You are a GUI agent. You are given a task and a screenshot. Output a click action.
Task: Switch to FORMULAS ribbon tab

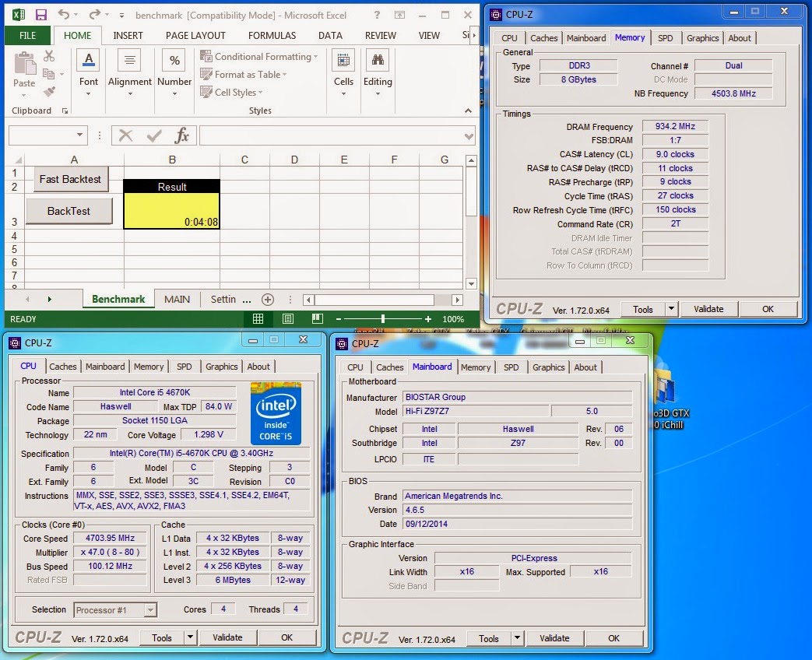coord(272,35)
